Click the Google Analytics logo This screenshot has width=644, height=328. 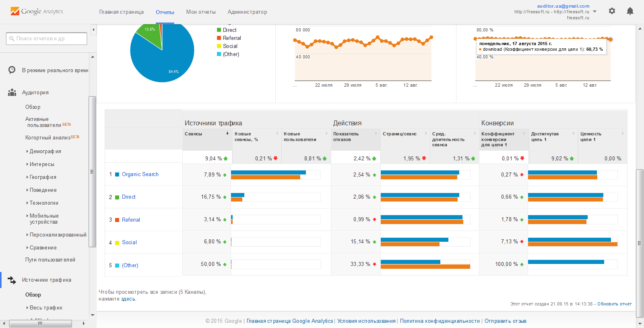click(37, 11)
